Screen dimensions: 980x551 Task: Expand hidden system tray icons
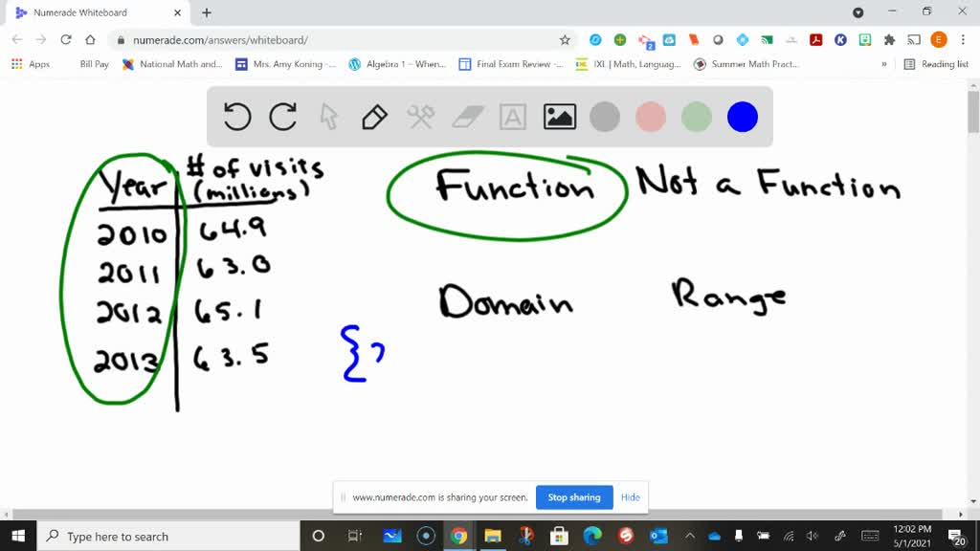691,537
